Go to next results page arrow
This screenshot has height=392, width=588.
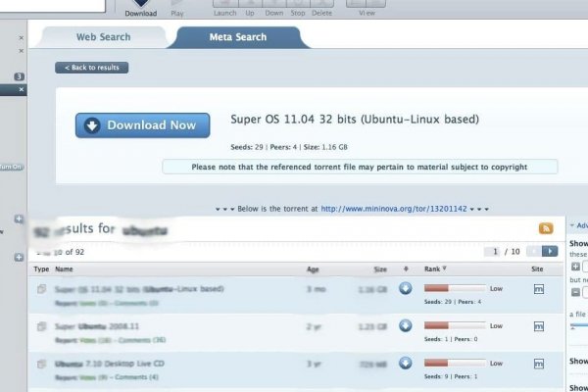(551, 252)
